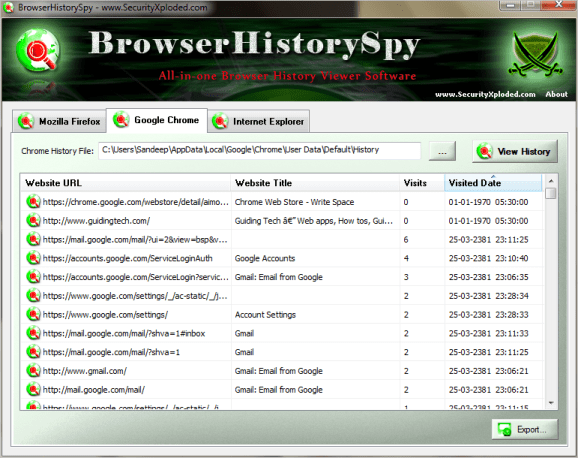The height and width of the screenshot is (458, 578).
Task: Click the icon of the chrome.google.com webstore row
Action: tap(33, 202)
